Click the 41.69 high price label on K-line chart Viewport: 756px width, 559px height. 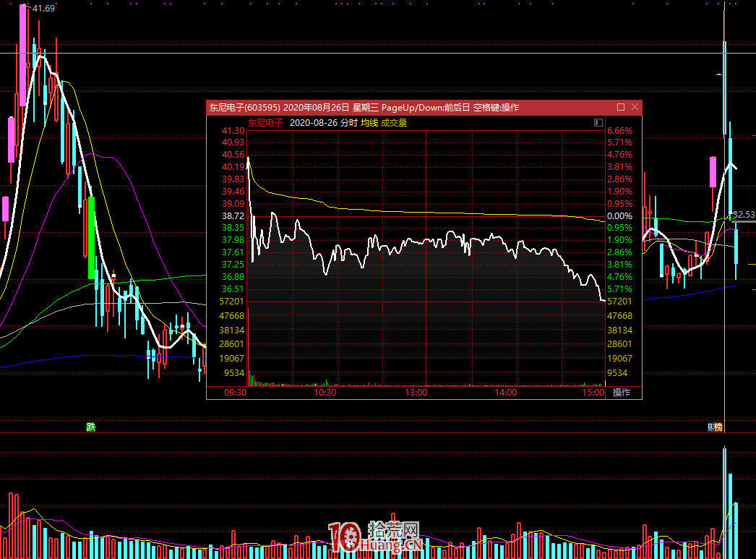point(44,8)
